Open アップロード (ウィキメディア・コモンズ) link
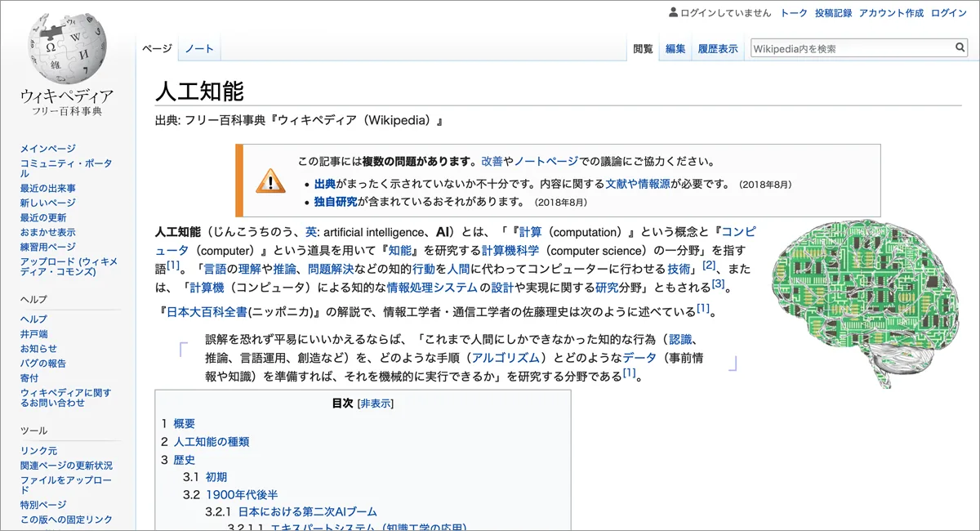980x531 pixels. pyautogui.click(x=69, y=266)
